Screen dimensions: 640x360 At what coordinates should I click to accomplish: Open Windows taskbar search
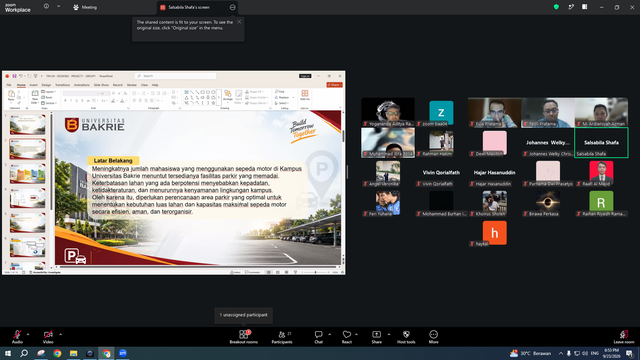24,353
